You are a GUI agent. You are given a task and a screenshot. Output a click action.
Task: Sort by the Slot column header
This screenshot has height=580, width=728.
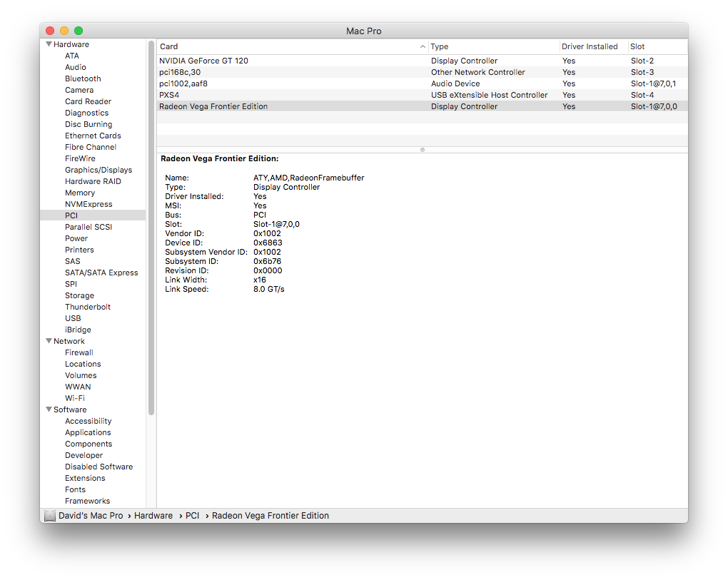pyautogui.click(x=658, y=46)
